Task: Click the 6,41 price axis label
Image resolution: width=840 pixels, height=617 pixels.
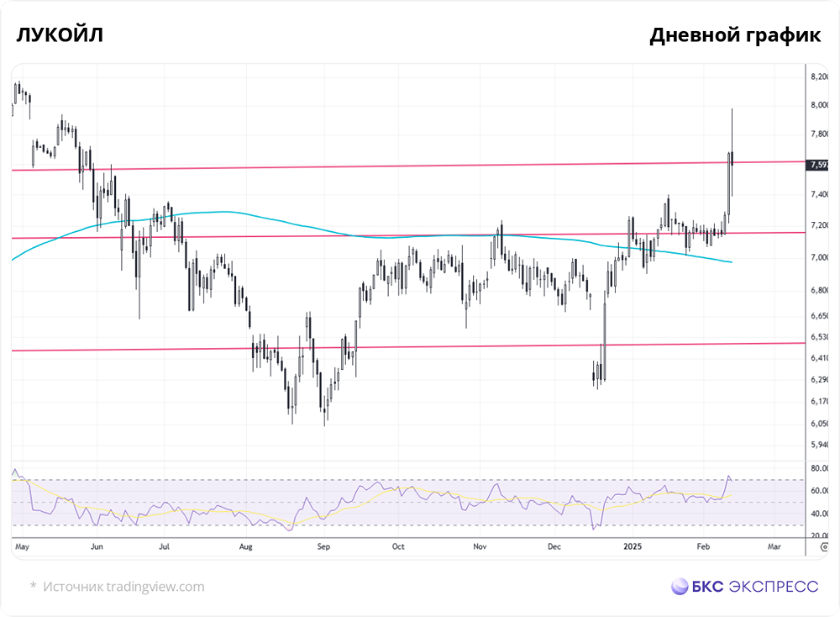Action: (819, 357)
